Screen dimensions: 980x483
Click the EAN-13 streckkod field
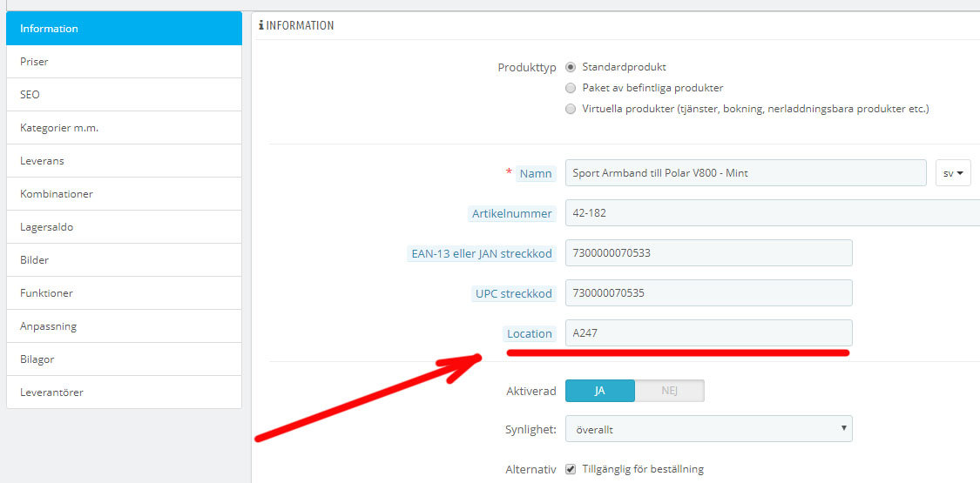click(708, 253)
